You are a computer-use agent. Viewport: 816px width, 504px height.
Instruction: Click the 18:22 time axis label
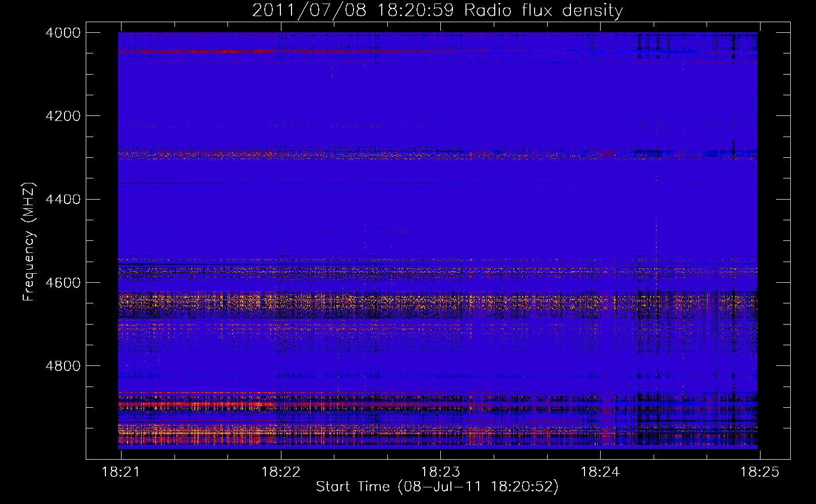click(x=281, y=472)
